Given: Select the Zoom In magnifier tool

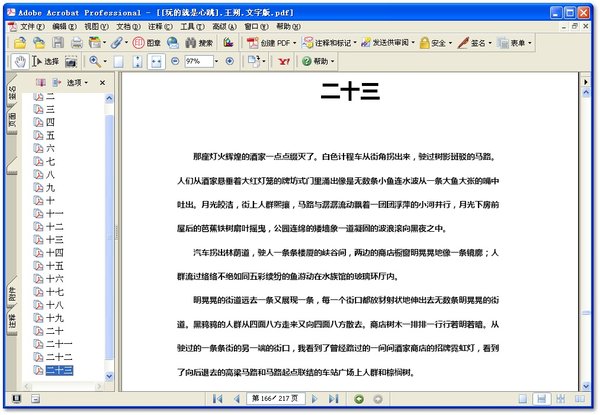Looking at the screenshot, I should tap(95, 61).
